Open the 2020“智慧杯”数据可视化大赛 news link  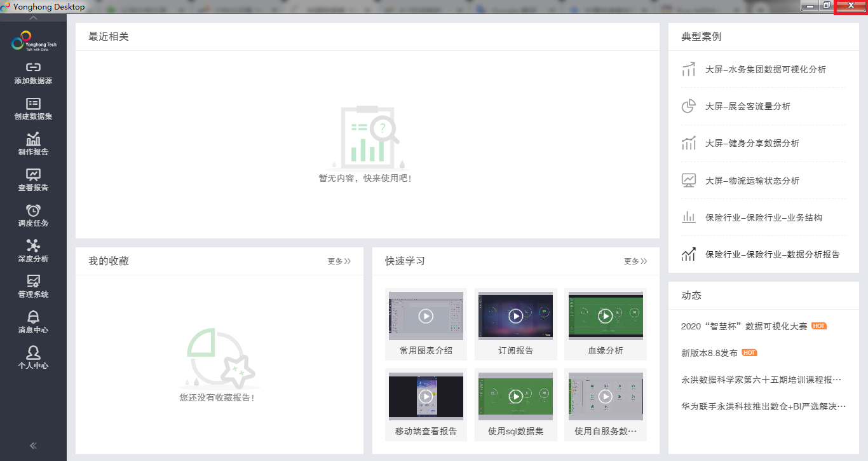tap(744, 326)
